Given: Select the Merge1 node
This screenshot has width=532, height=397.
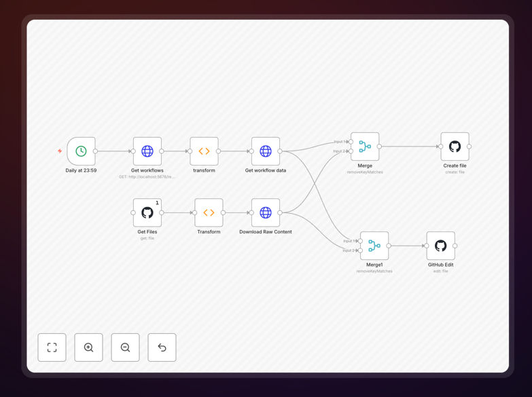Looking at the screenshot, I should tap(374, 246).
